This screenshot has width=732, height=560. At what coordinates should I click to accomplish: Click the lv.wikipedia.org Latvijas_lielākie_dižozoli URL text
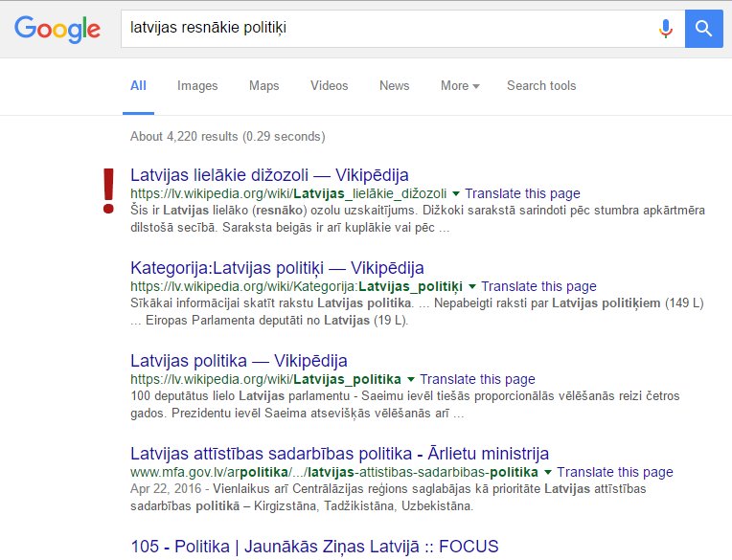pyautogui.click(x=288, y=193)
